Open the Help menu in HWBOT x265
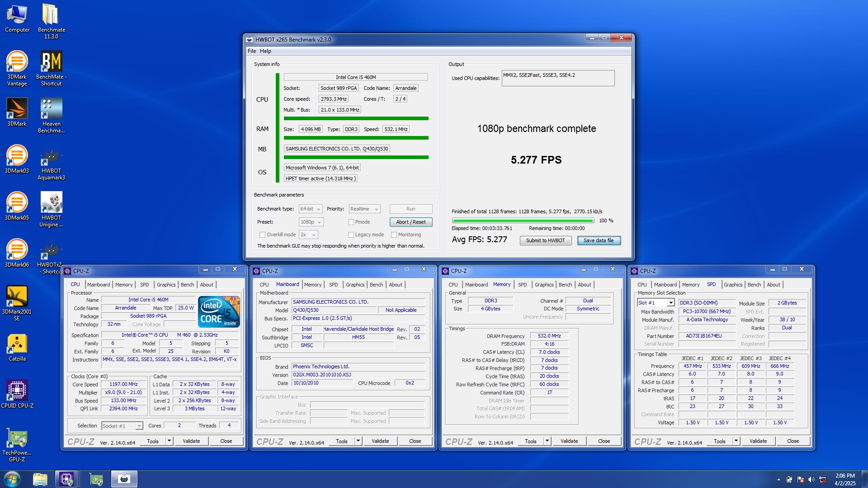The width and height of the screenshot is (868, 488). (x=265, y=51)
